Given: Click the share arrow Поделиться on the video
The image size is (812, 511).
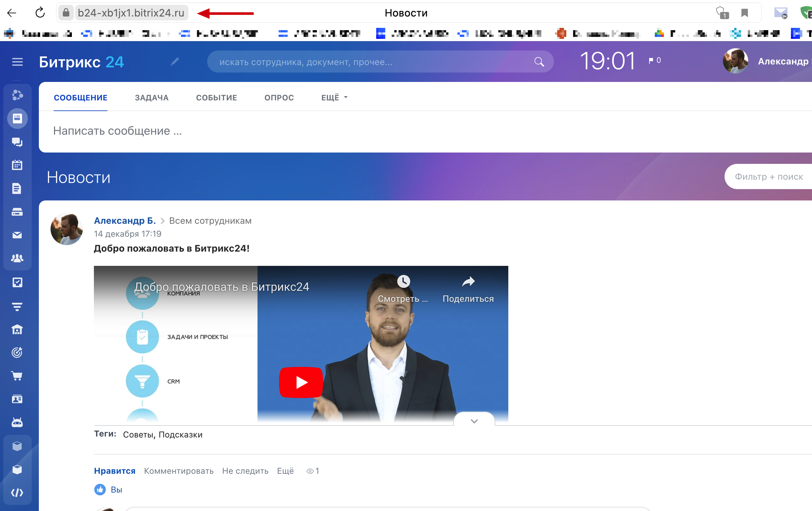Looking at the screenshot, I should 468,289.
